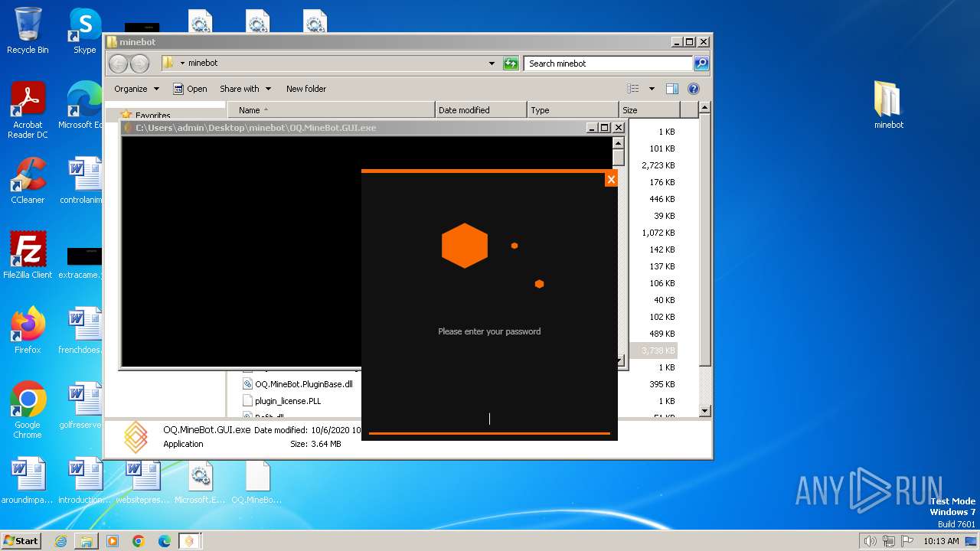Sort by the Name column header
This screenshot has width=980, height=551.
click(331, 110)
